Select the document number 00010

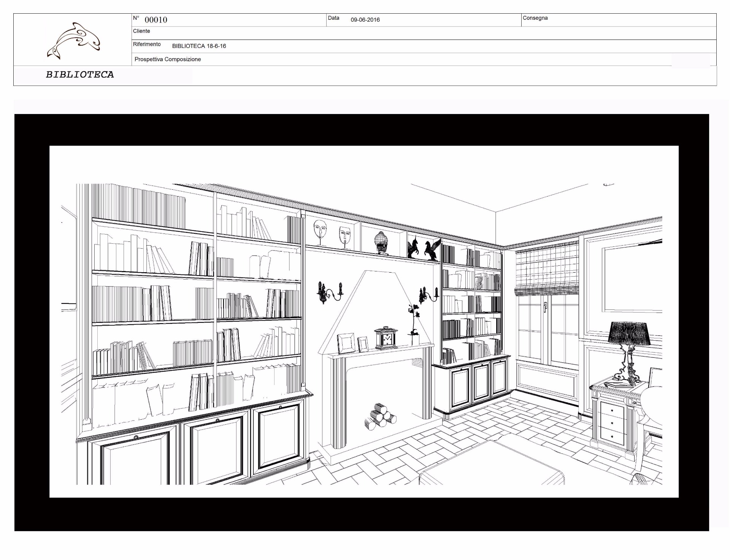(156, 20)
